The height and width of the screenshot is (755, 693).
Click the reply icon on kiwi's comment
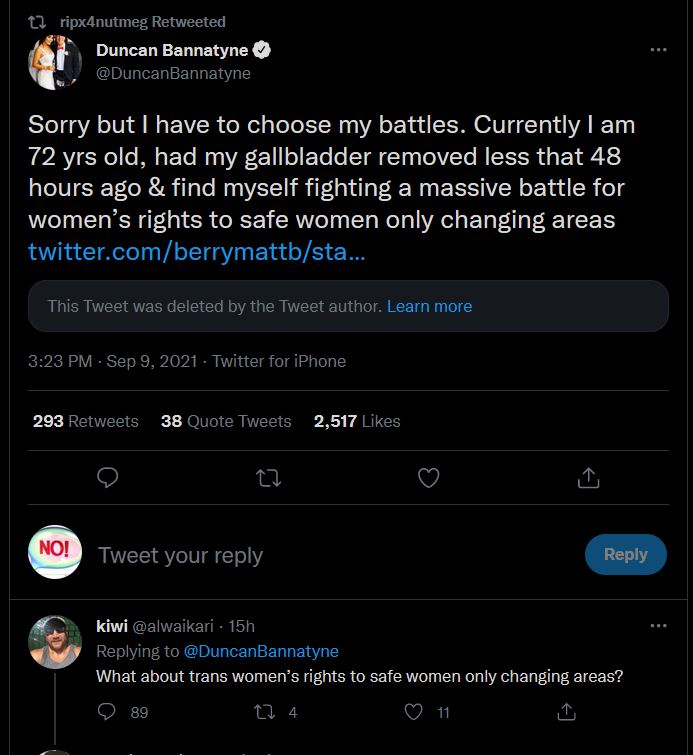[108, 712]
